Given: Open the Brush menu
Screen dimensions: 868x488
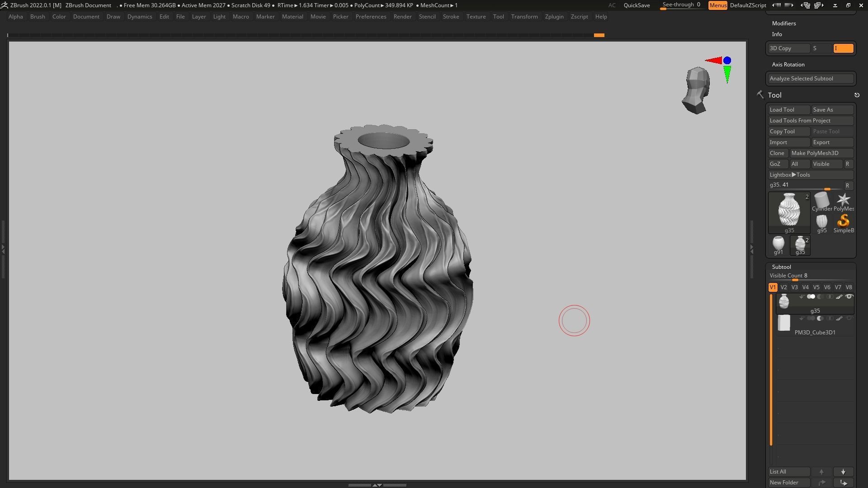Looking at the screenshot, I should [38, 17].
